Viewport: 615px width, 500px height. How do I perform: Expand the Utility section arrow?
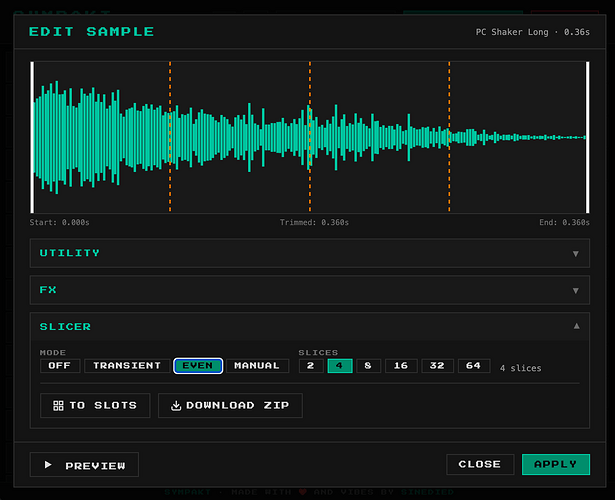pos(575,254)
